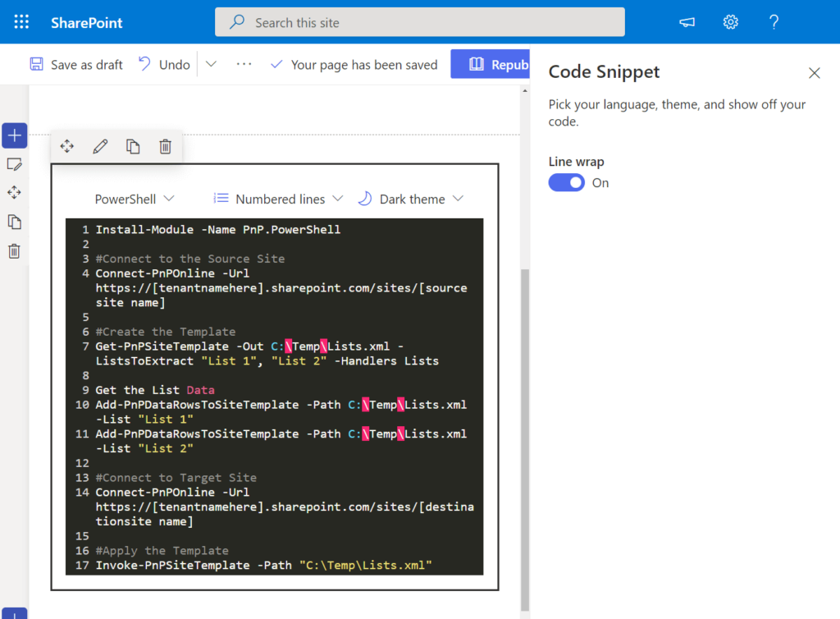Turn off the Line wrap toggle
The width and height of the screenshot is (840, 619).
tap(566, 183)
